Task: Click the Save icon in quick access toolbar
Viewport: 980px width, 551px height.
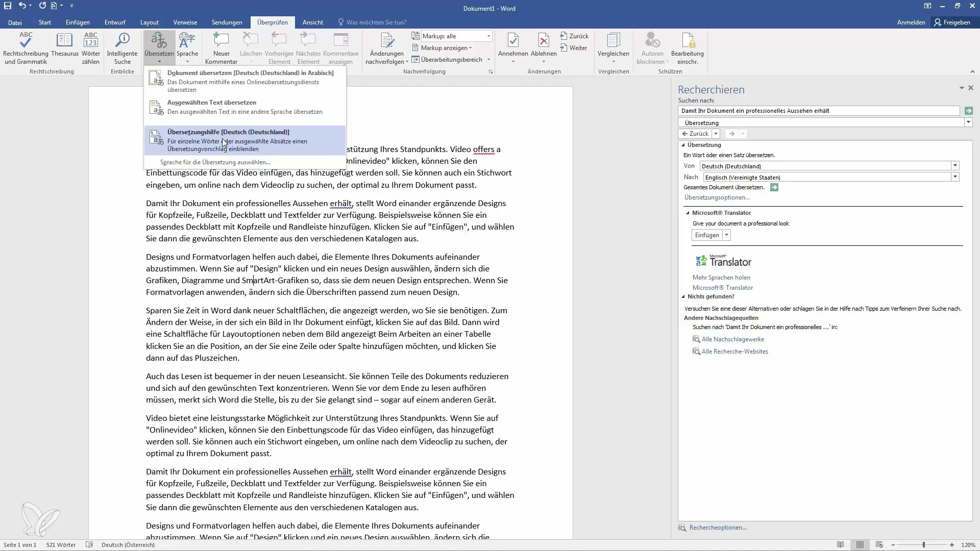Action: 8,6
